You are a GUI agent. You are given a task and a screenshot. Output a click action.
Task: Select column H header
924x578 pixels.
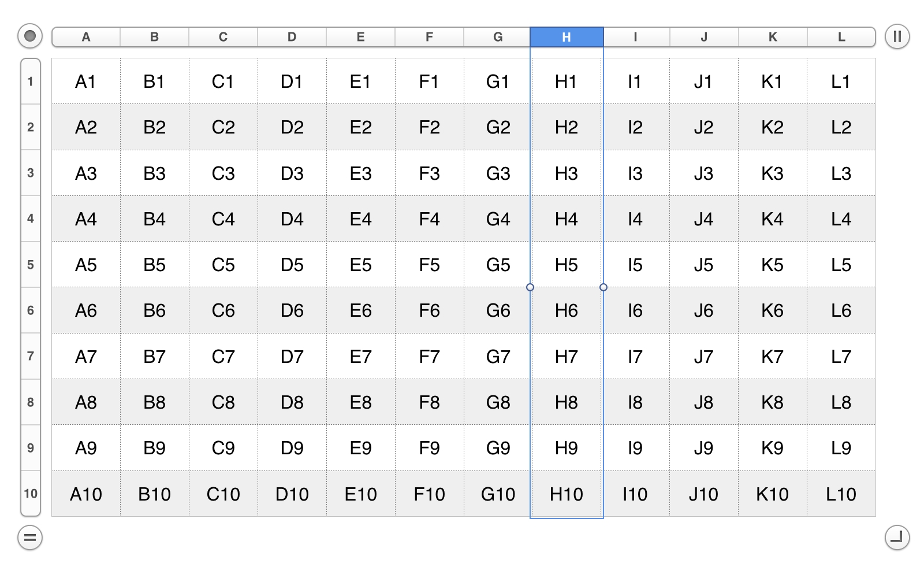pyautogui.click(x=566, y=36)
